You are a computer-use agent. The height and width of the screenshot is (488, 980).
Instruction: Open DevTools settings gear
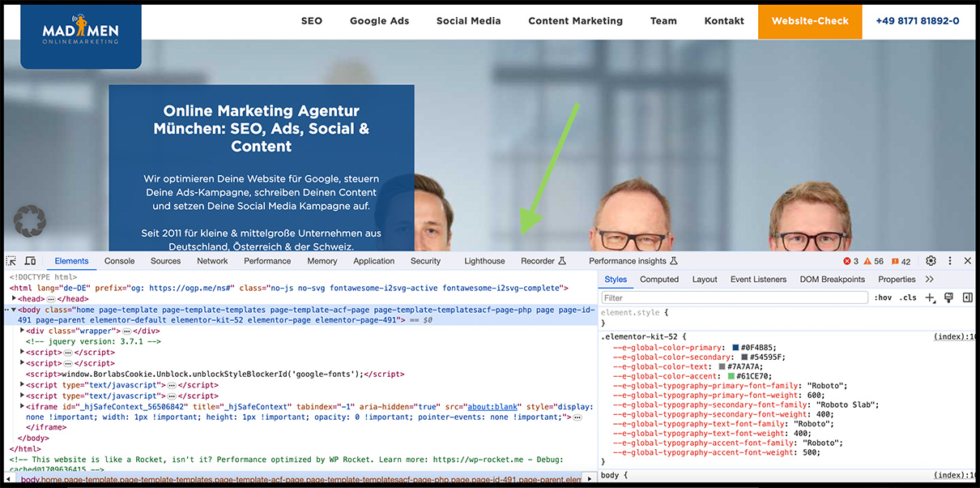click(931, 261)
